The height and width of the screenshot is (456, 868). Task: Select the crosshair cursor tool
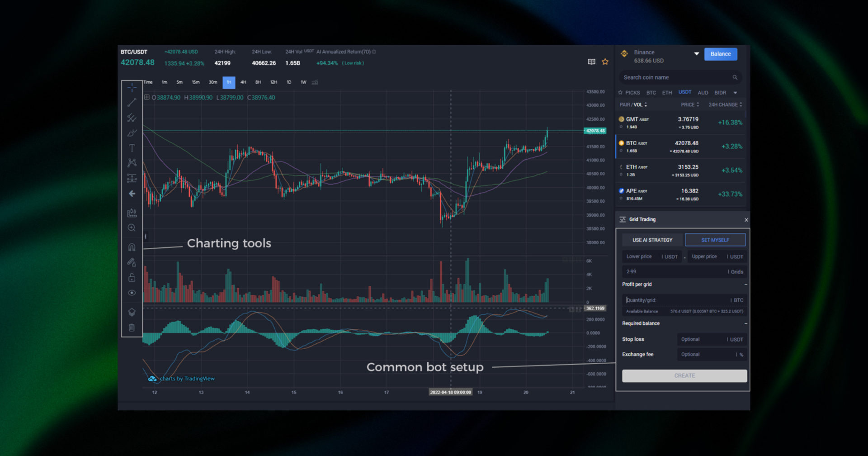[x=132, y=87]
